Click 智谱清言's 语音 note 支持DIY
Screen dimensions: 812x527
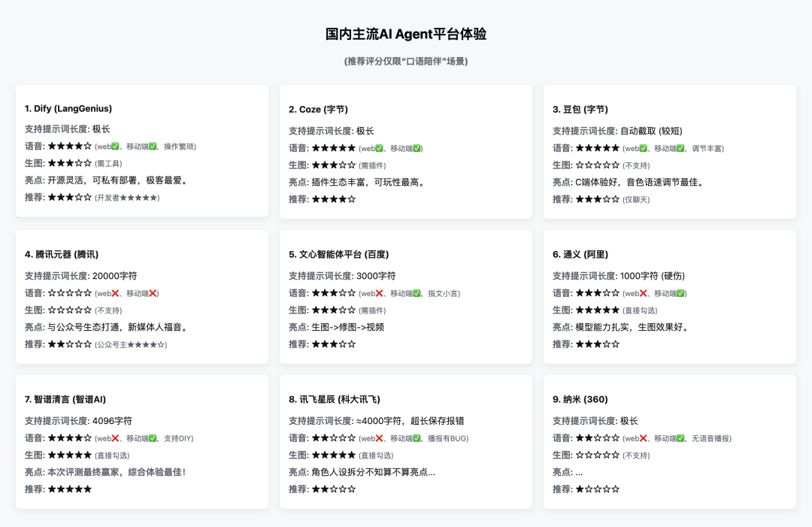179,438
